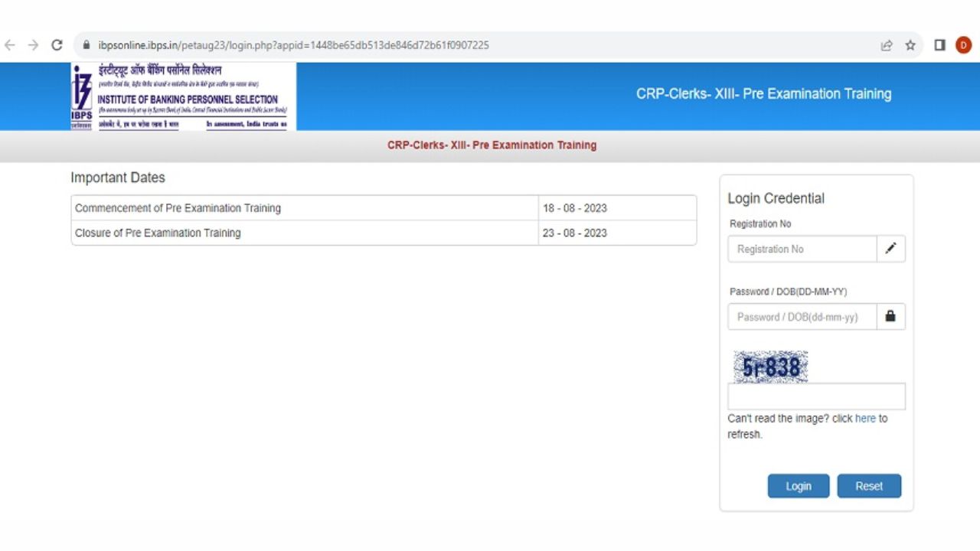Click the captcha text entry box

816,396
